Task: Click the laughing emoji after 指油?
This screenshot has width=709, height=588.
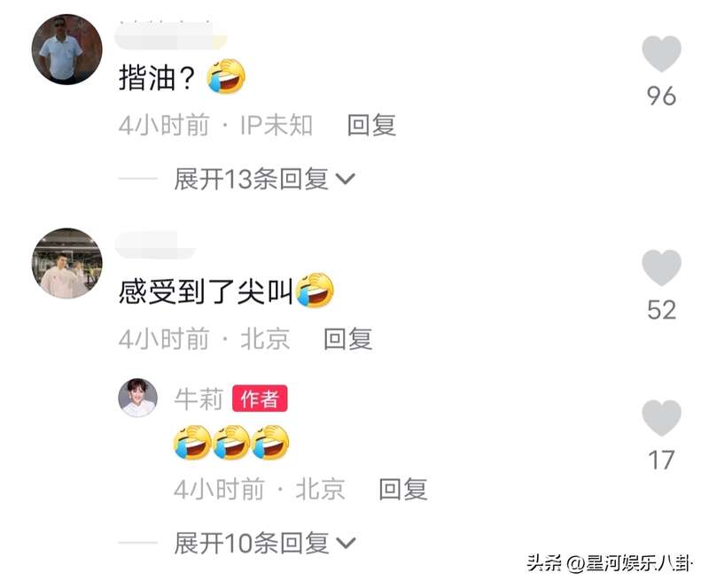Action: click(x=226, y=76)
